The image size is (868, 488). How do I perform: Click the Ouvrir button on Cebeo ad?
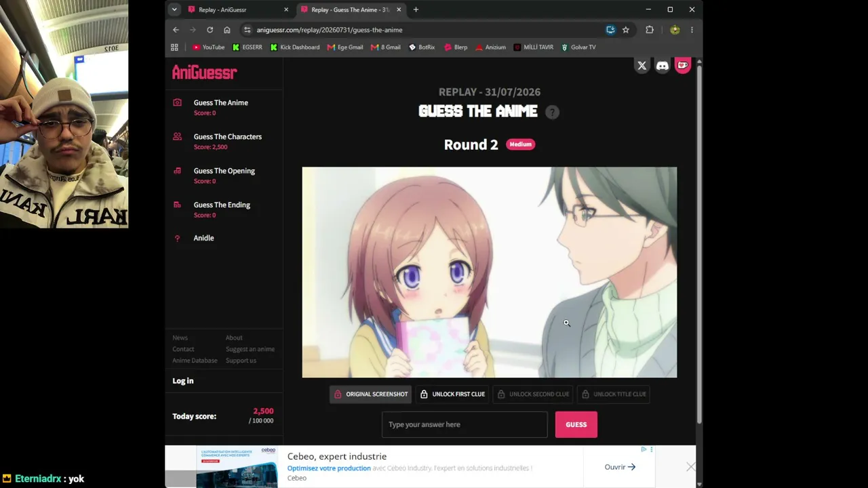click(x=620, y=467)
